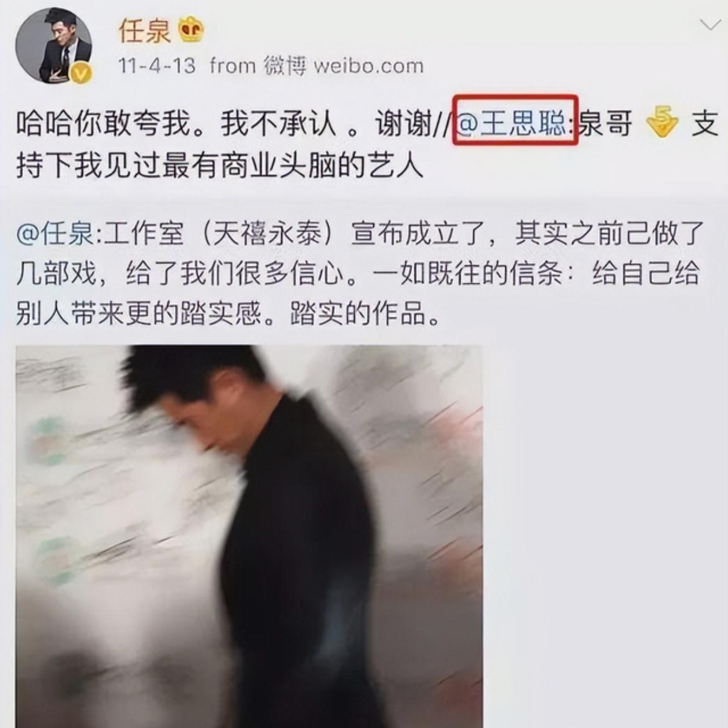The width and height of the screenshot is (728, 728).
Task: Click the gold verified badge on avatar
Action: [x=81, y=73]
